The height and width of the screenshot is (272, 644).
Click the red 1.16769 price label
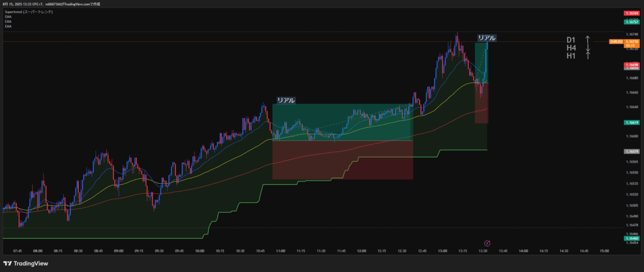click(631, 13)
